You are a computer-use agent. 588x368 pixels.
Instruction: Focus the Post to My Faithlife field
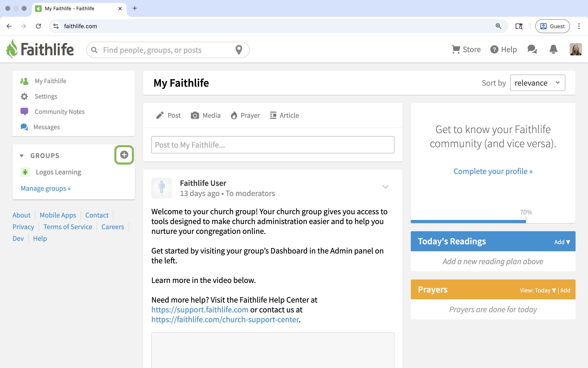(x=273, y=145)
